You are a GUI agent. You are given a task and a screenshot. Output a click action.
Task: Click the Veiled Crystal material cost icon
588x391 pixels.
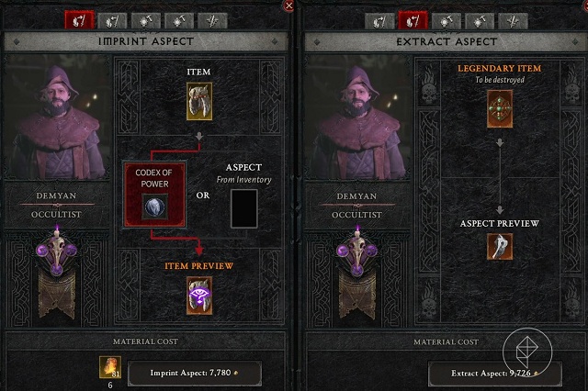(110, 367)
